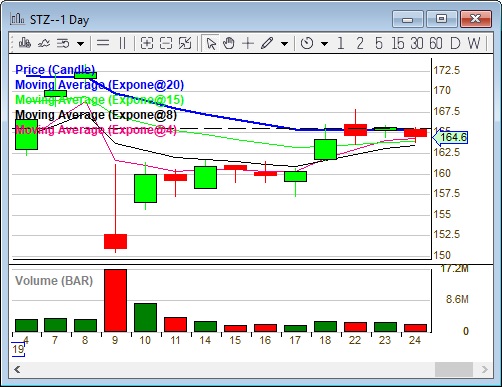Screen dimensions: 502x387
Task: Select the W weekly interval button
Action: [x=474, y=43]
